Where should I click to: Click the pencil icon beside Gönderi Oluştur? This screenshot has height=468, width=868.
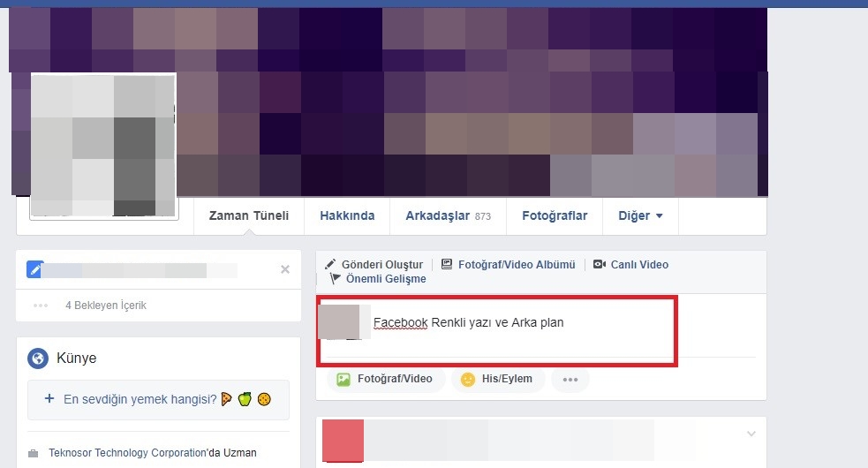click(x=330, y=264)
